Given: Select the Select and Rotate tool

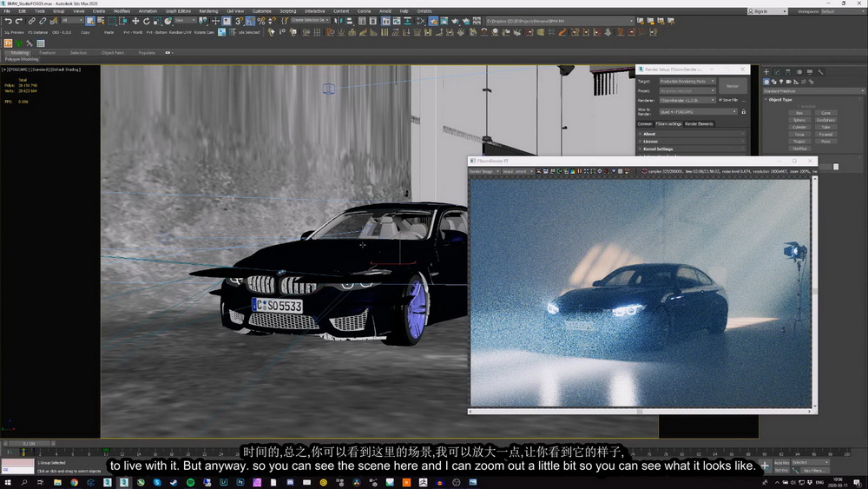Looking at the screenshot, I should coord(146,21).
